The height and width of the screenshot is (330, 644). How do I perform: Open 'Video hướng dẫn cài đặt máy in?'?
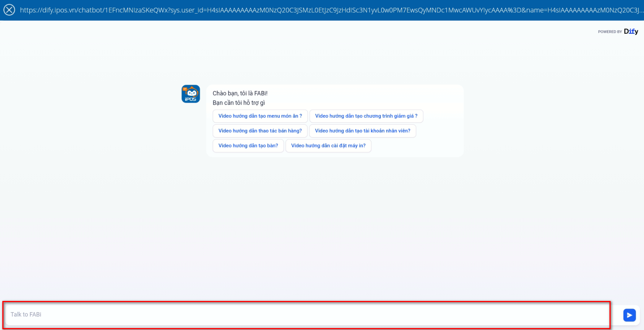click(x=328, y=146)
